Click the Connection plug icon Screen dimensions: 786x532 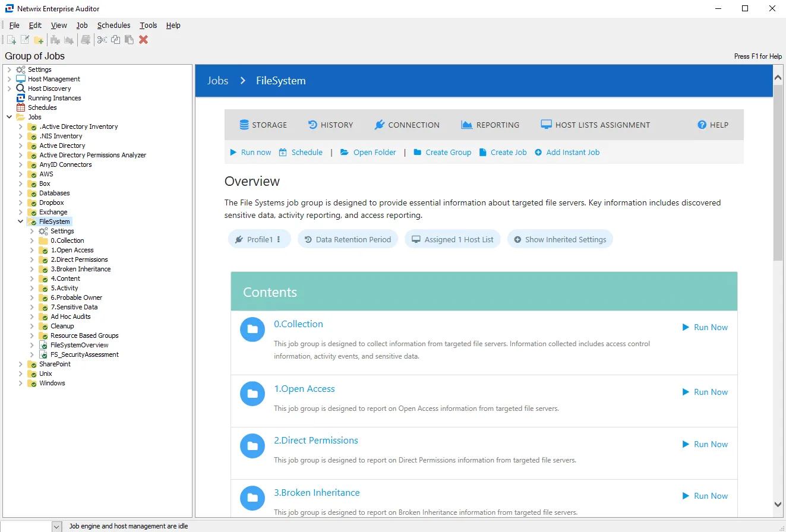[x=380, y=125]
